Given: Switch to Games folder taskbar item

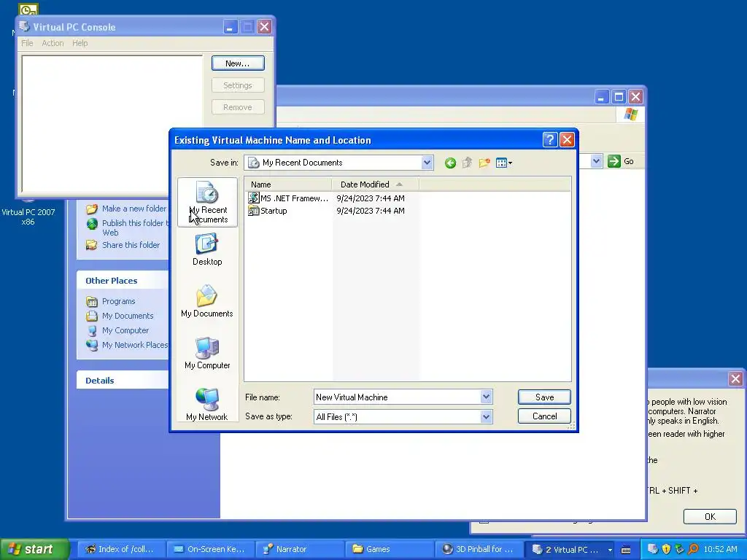Looking at the screenshot, I should click(x=389, y=549).
